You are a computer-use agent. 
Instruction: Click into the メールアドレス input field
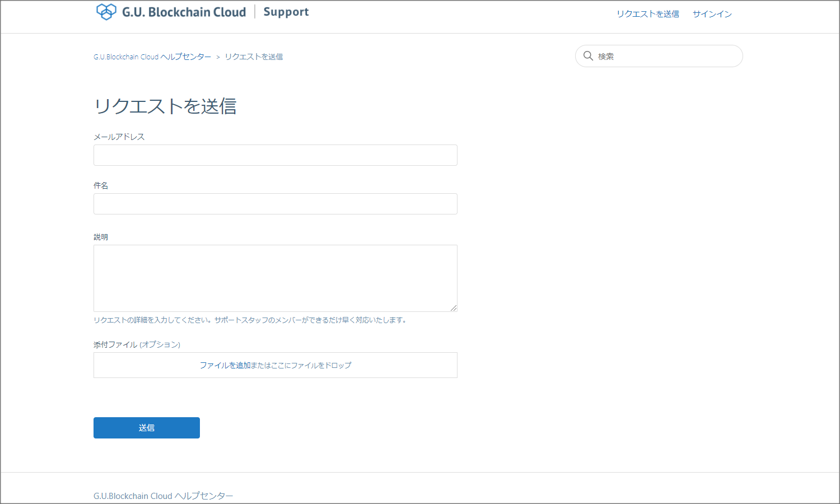[x=276, y=155]
